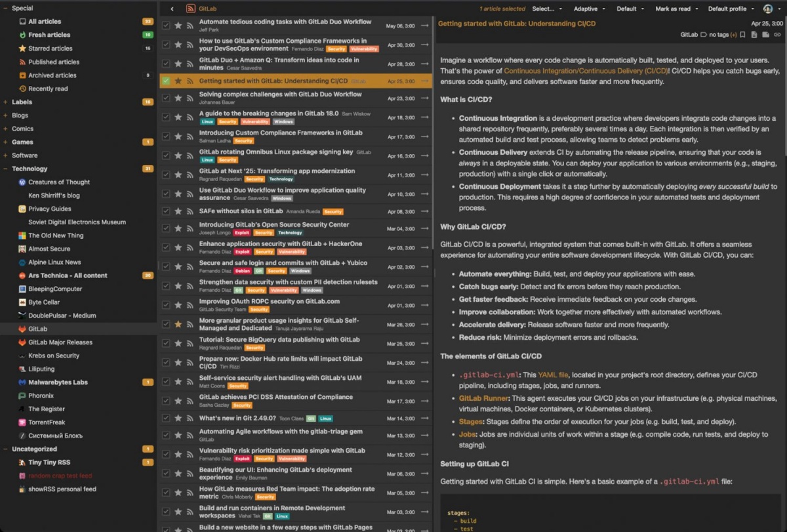Star 'Solving complex challenges with GitLab Duo' article
The height and width of the screenshot is (532, 787).
pyautogui.click(x=178, y=98)
